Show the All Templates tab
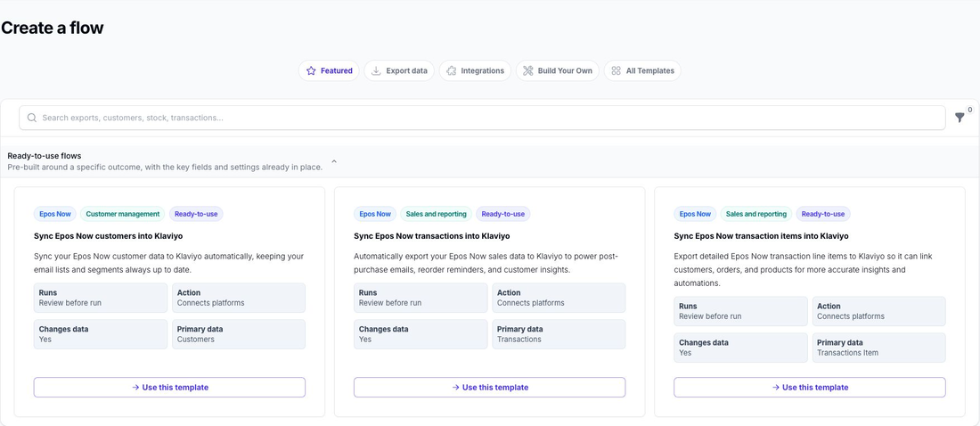 pyautogui.click(x=642, y=70)
